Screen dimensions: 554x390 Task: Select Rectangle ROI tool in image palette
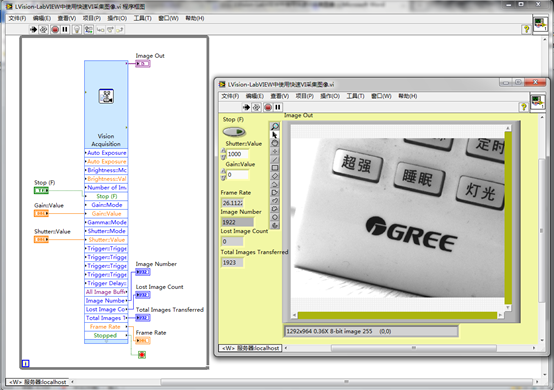275,168
